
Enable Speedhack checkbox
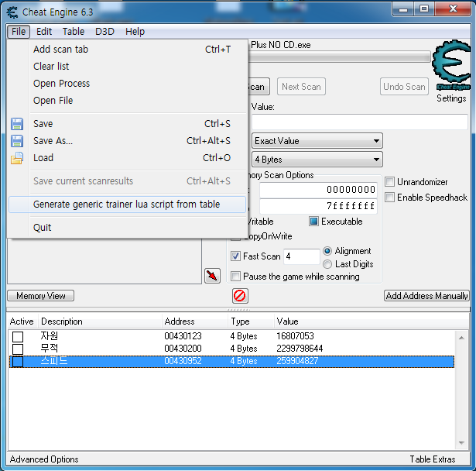coord(389,198)
